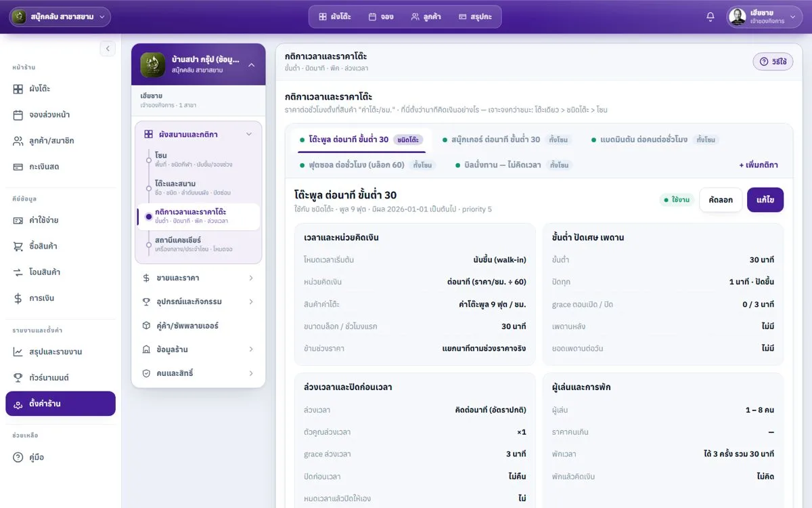
Task: Click the ได้ 3 ครั้ง รวม 30 นาที value
Action: pyautogui.click(x=739, y=454)
